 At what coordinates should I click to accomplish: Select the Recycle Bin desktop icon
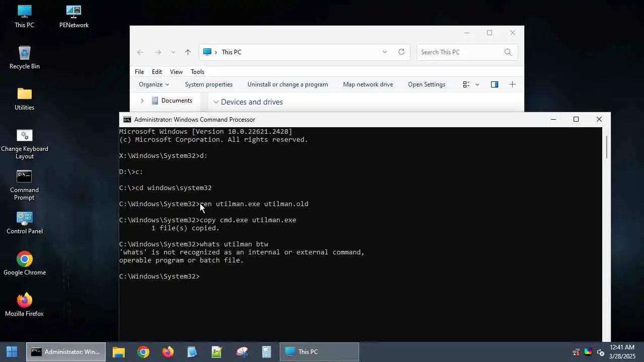[24, 57]
